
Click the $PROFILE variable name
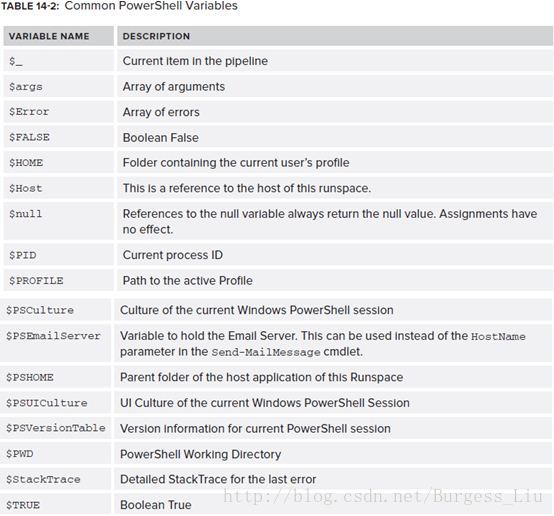tap(36, 281)
